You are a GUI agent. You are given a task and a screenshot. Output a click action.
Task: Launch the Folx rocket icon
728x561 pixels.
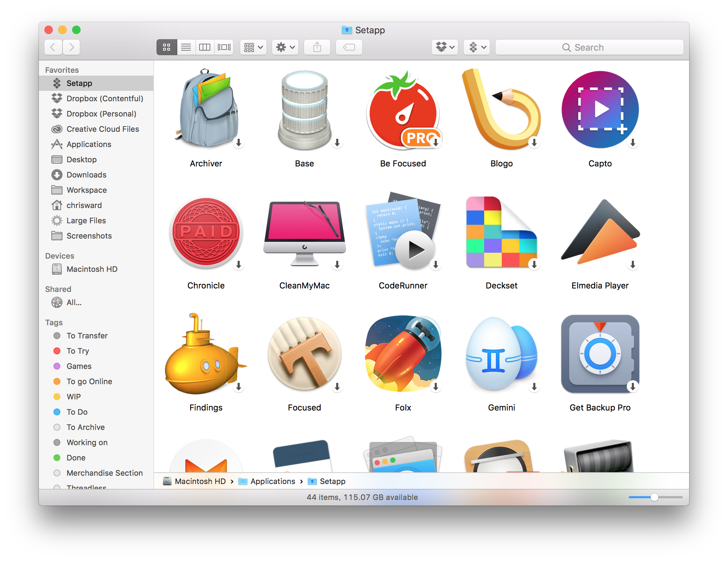point(403,354)
